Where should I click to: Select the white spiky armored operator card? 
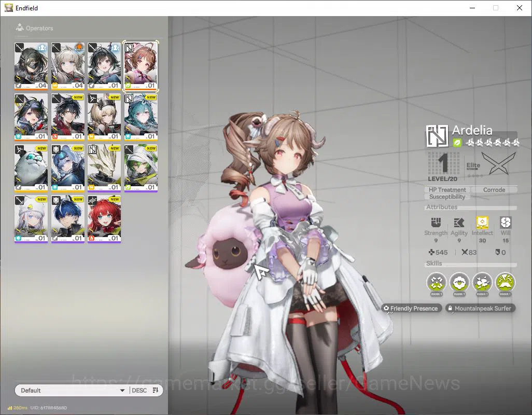(x=104, y=168)
